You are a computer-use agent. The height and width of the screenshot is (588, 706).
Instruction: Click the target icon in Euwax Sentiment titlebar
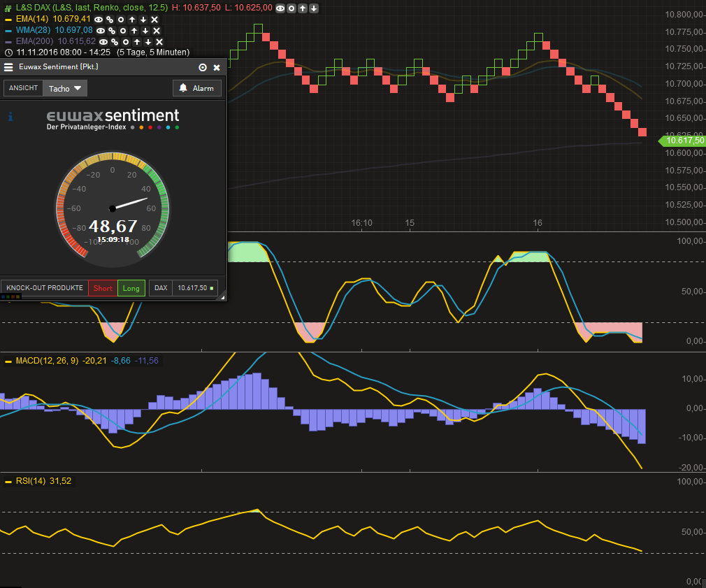[202, 67]
